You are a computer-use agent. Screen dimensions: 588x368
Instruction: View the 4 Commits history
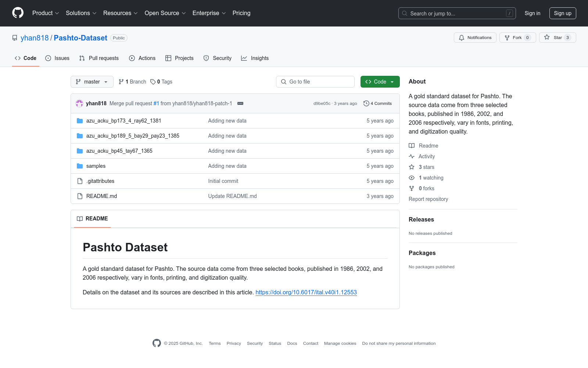click(x=377, y=103)
